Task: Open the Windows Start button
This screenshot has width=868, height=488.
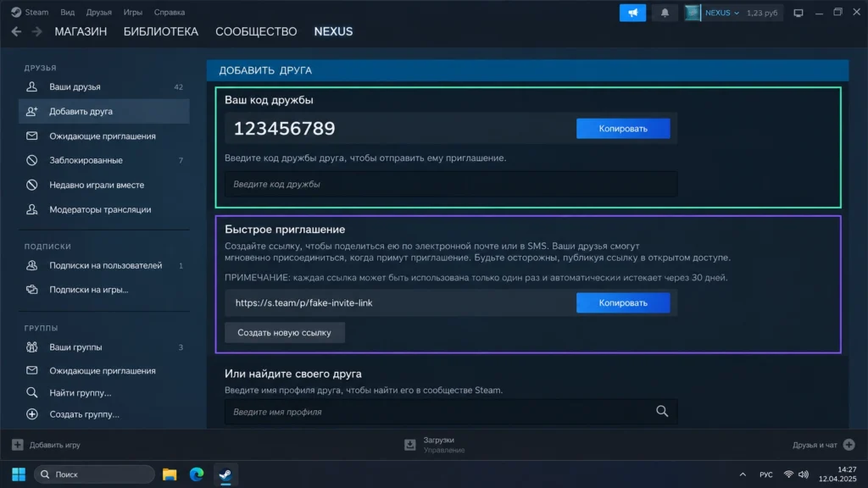Action: [19, 474]
